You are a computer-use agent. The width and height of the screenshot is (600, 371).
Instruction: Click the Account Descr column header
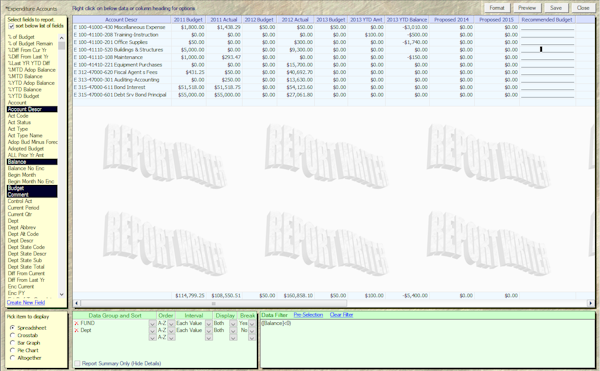click(x=121, y=20)
